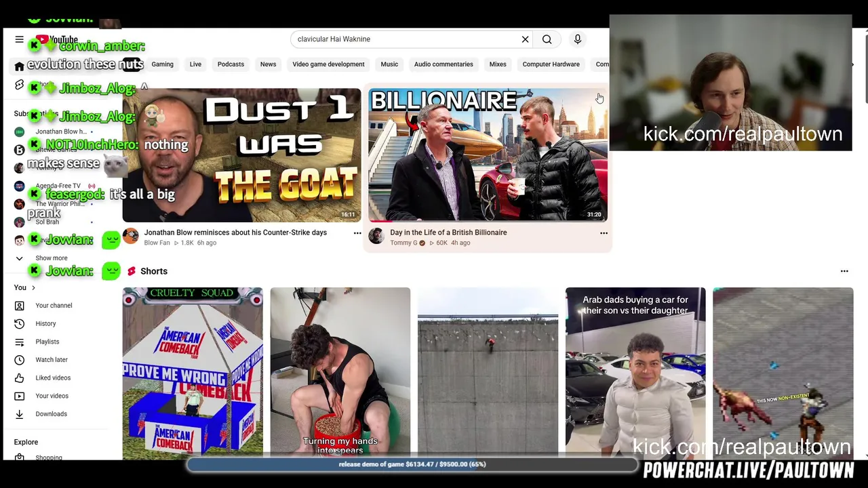Viewport: 868px width, 488px height.
Task: Open Dust 1 Was The GOAT thumbnail
Action: (x=241, y=155)
